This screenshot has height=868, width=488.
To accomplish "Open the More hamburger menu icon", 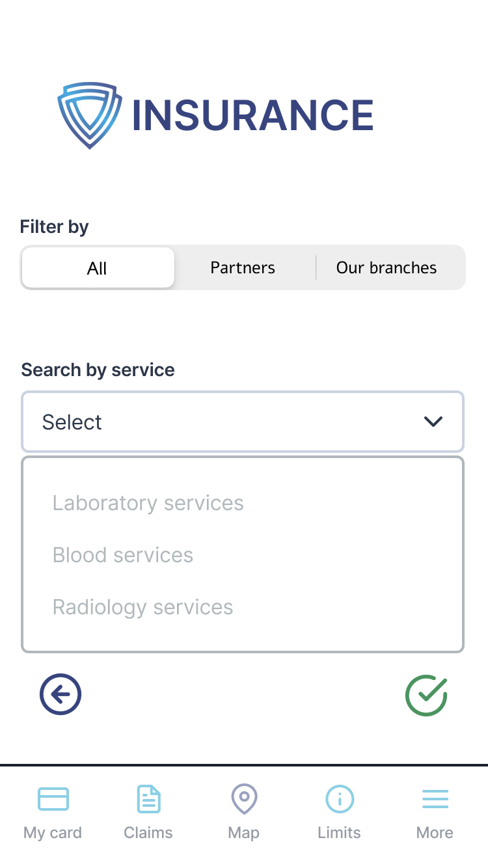I will click(x=435, y=799).
